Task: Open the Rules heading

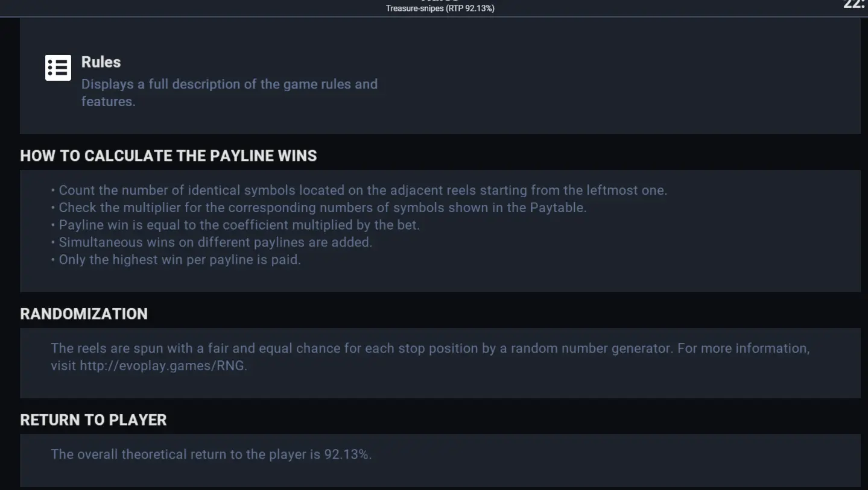Action: pyautogui.click(x=101, y=62)
